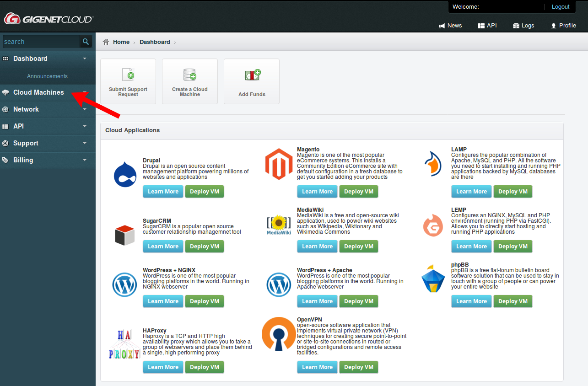The image size is (588, 386).
Task: Click the GigeNET Cloud logo
Action: [x=49, y=19]
